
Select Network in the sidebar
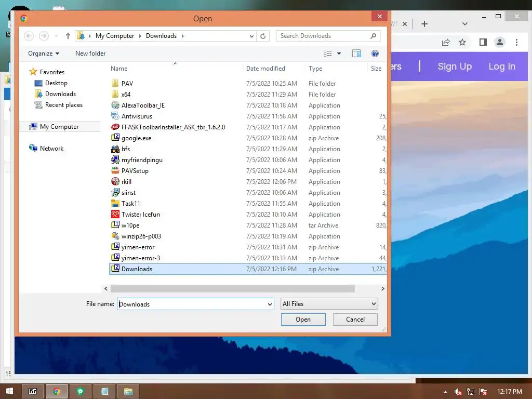(51, 148)
